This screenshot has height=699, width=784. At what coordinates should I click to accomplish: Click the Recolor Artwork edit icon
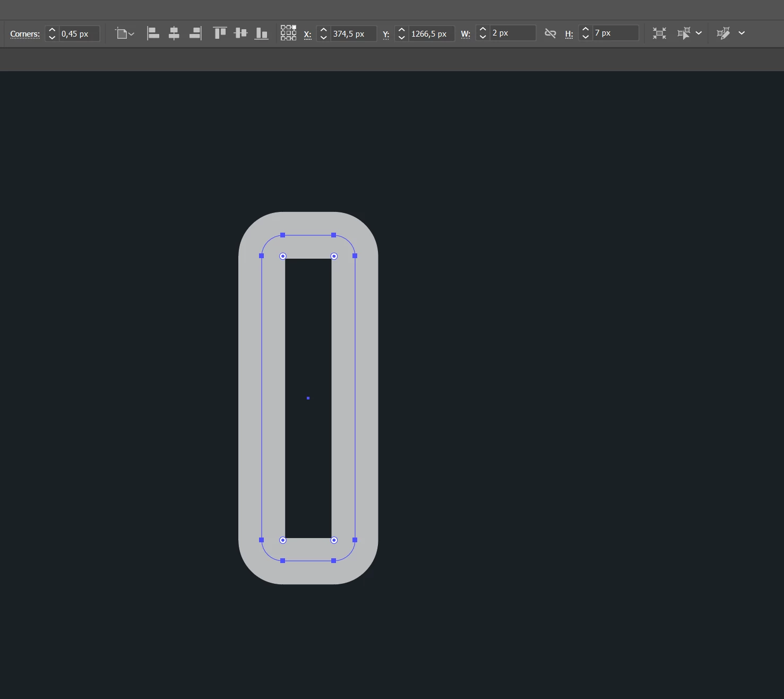pyautogui.click(x=723, y=33)
